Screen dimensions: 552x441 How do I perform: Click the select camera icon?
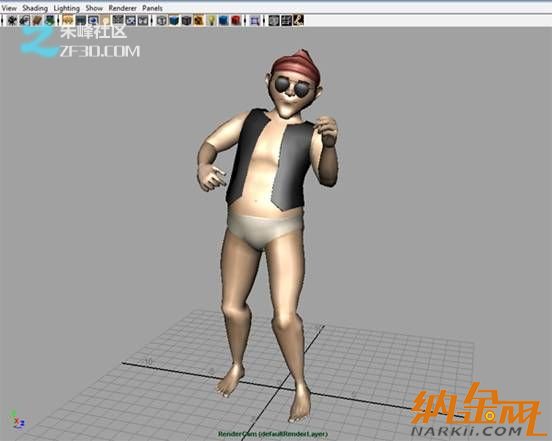click(x=12, y=20)
